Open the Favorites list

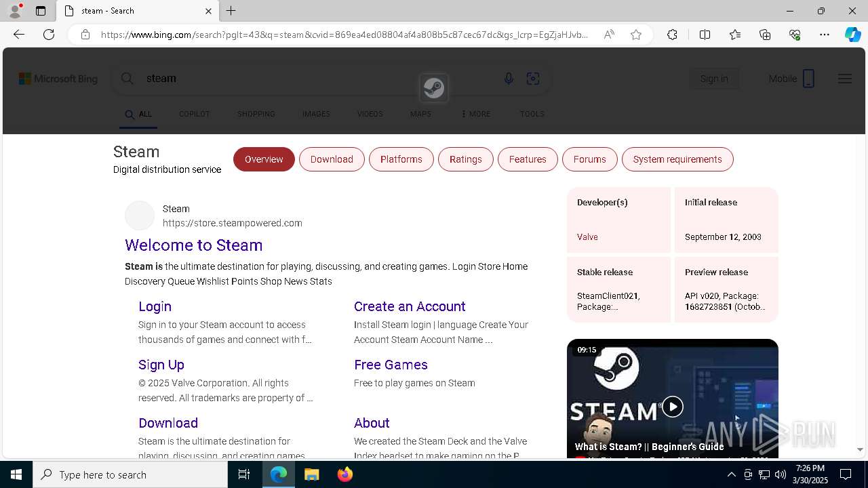735,35
